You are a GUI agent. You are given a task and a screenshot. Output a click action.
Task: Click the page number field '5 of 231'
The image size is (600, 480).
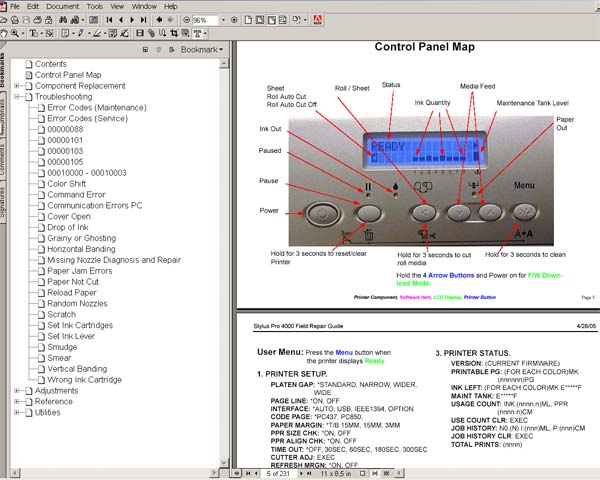coord(278,474)
